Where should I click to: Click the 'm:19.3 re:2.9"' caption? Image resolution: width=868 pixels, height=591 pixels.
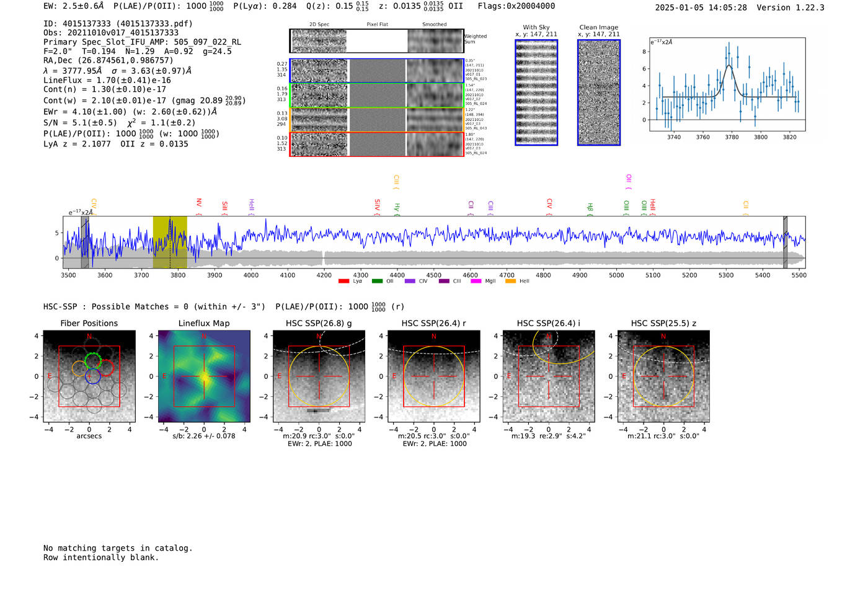(549, 436)
